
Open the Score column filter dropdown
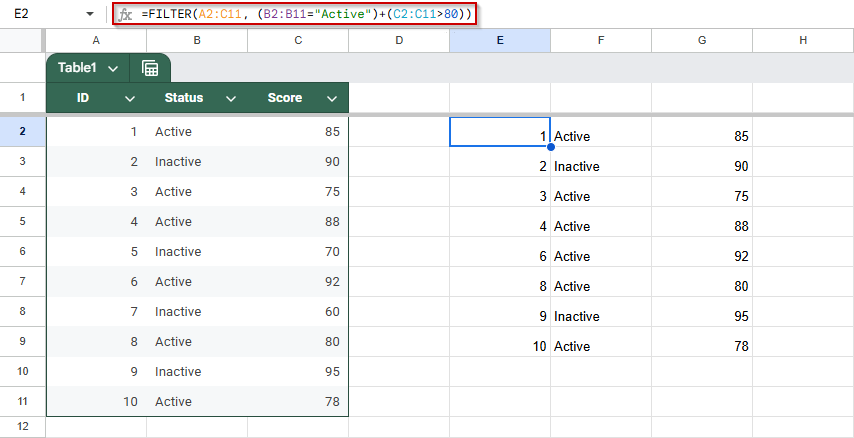[332, 99]
